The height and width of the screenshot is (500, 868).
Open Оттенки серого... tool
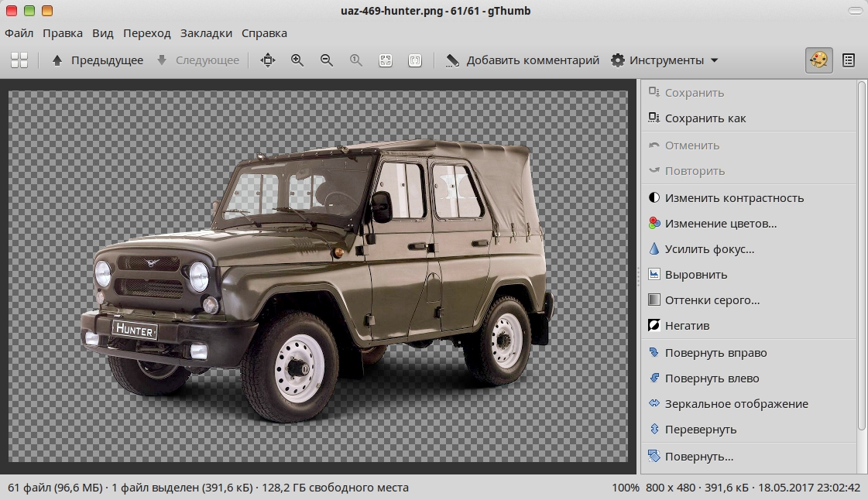tap(749, 300)
